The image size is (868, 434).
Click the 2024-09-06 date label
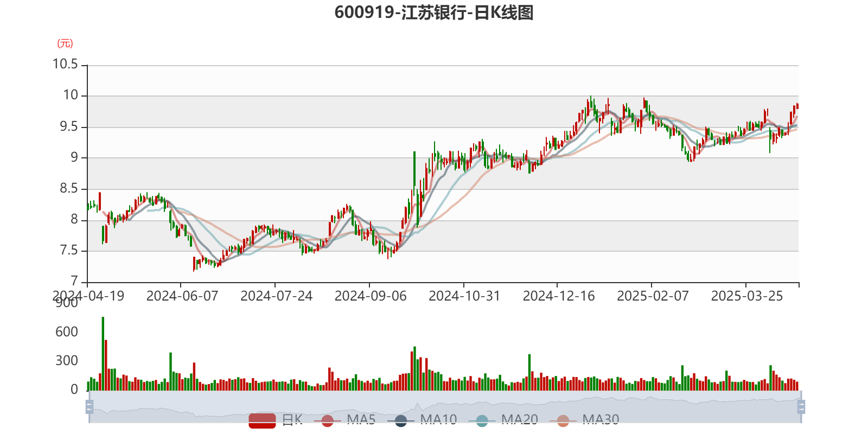coord(371,296)
